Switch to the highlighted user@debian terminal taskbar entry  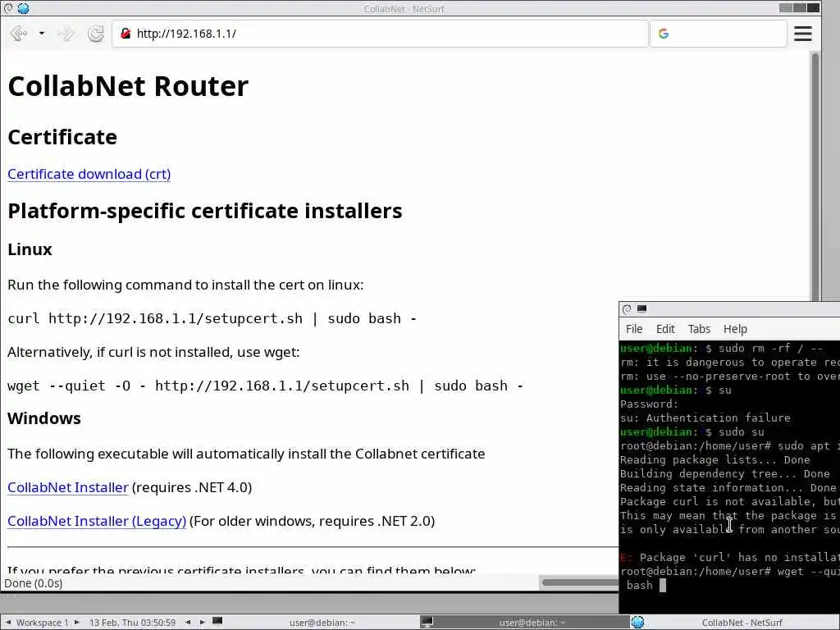(525, 623)
